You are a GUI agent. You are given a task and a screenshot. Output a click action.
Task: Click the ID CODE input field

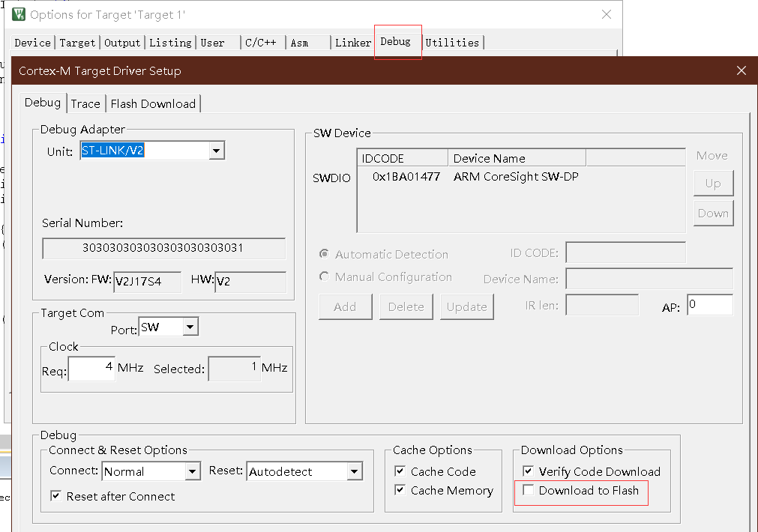625,253
